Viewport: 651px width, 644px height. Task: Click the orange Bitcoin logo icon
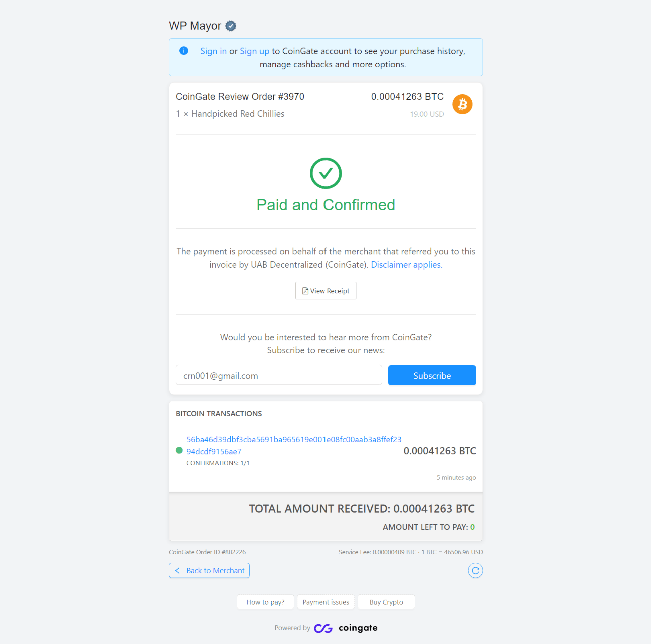point(462,104)
